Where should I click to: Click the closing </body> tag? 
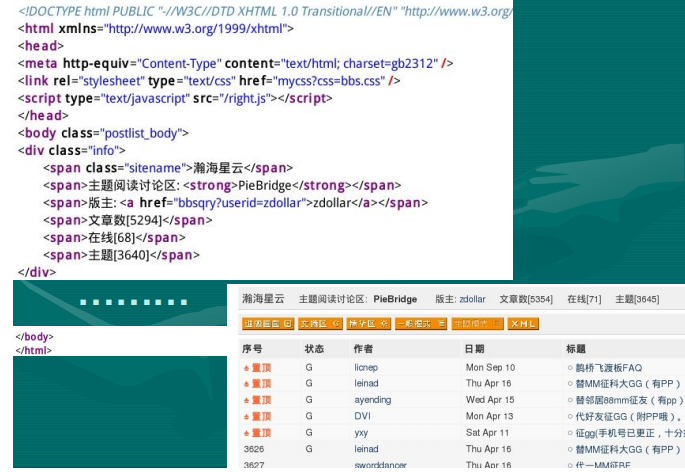(x=34, y=337)
